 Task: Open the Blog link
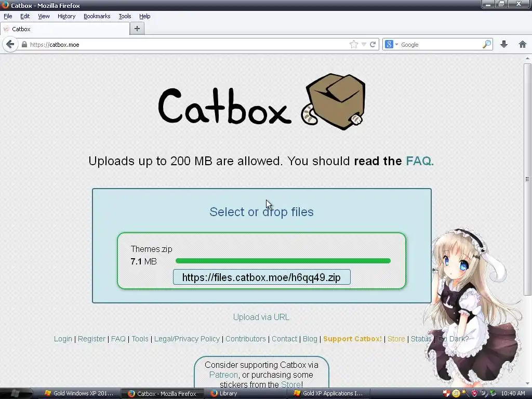310,339
